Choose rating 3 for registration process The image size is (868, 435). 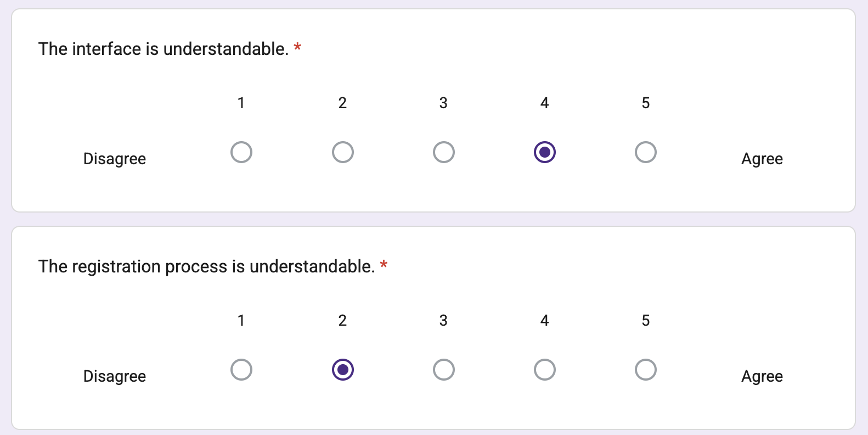click(443, 370)
